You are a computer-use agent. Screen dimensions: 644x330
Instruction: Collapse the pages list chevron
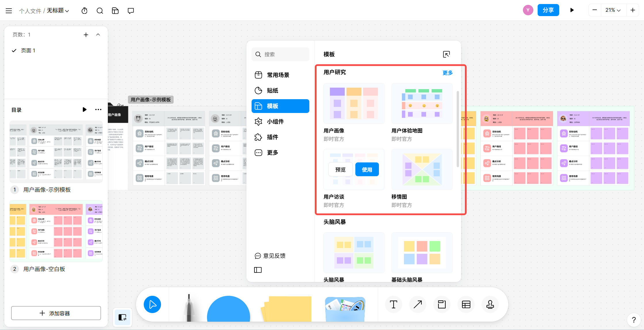tap(98, 35)
